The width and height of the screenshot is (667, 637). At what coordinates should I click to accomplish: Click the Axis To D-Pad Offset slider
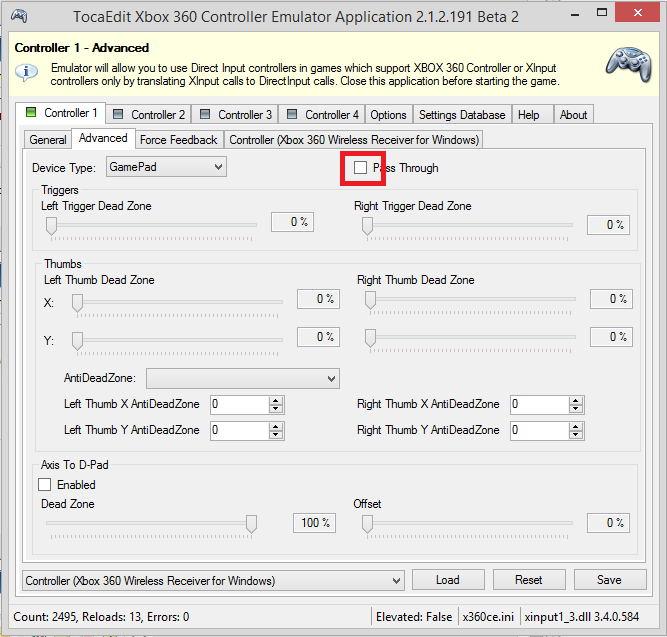click(368, 524)
